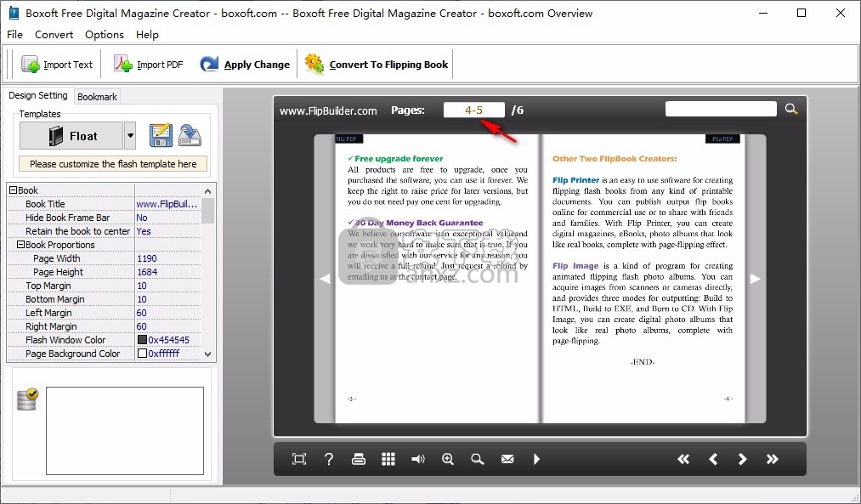This screenshot has height=504, width=861.
Task: Click the search magnifier icon beside search box
Action: [791, 109]
